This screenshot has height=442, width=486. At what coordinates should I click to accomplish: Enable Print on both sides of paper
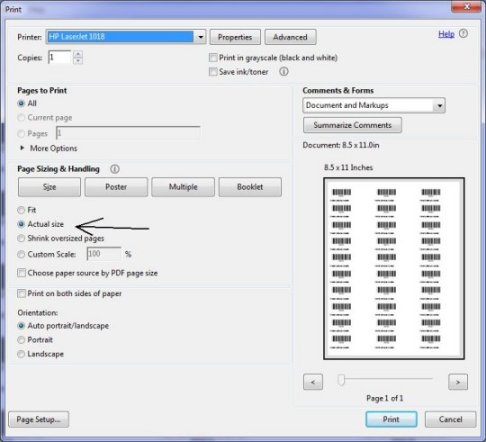pos(22,294)
